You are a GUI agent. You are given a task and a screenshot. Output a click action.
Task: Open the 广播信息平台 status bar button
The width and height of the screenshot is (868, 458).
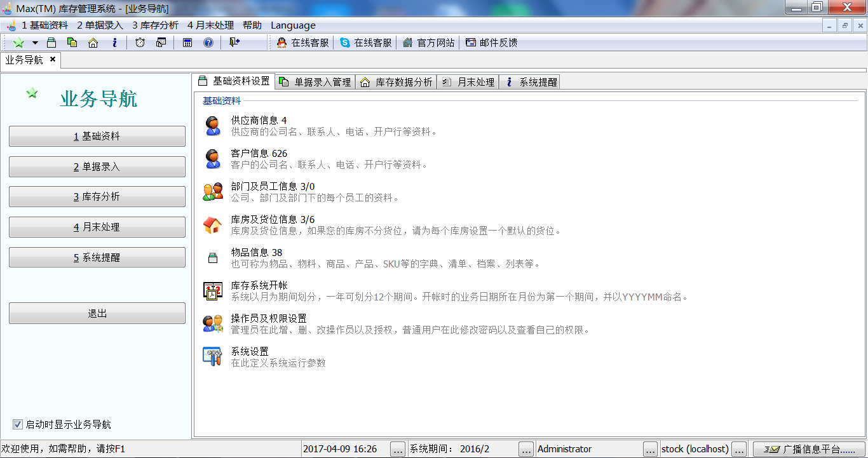(810, 449)
